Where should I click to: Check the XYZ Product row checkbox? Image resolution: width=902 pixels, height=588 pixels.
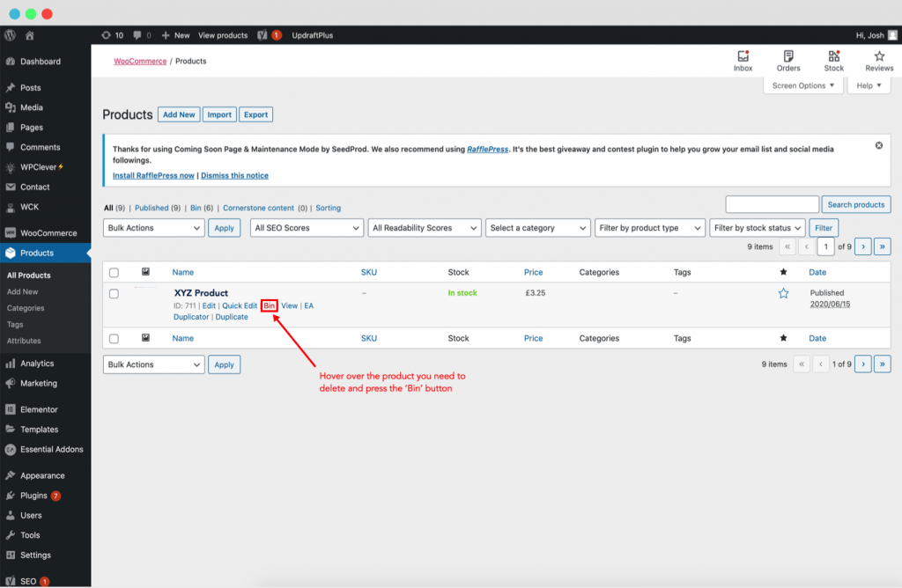coord(114,294)
